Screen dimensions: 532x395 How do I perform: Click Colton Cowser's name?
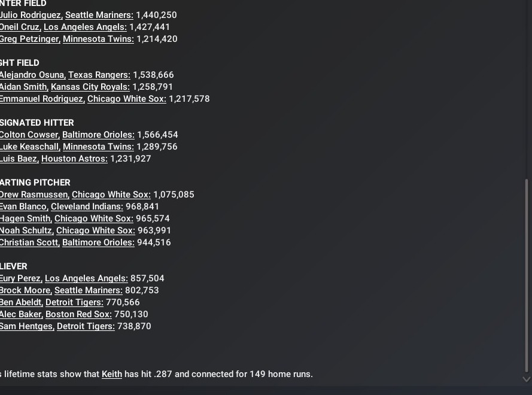29,135
